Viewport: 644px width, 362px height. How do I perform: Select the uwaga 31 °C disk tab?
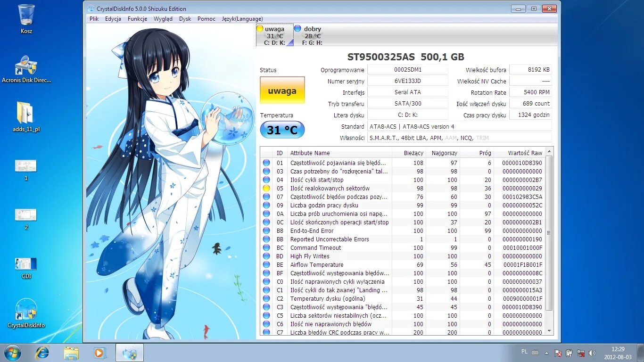[x=274, y=35]
